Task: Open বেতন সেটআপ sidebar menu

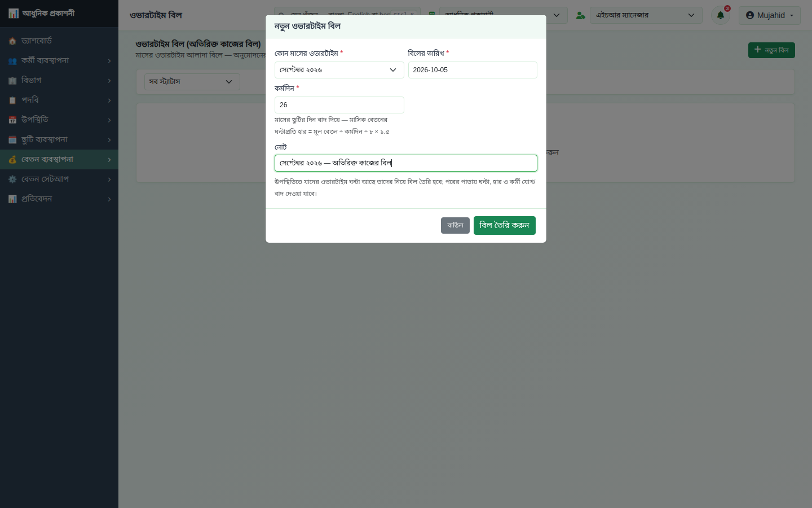Action: [59, 179]
